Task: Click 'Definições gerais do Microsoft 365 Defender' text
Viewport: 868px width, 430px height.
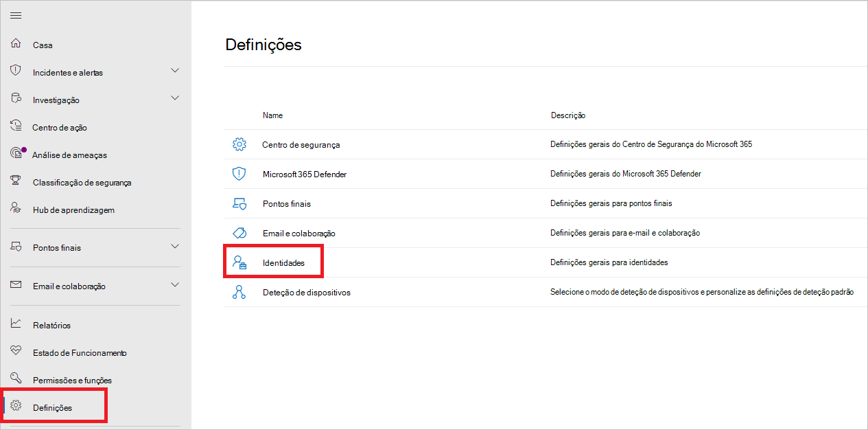Action: click(626, 174)
